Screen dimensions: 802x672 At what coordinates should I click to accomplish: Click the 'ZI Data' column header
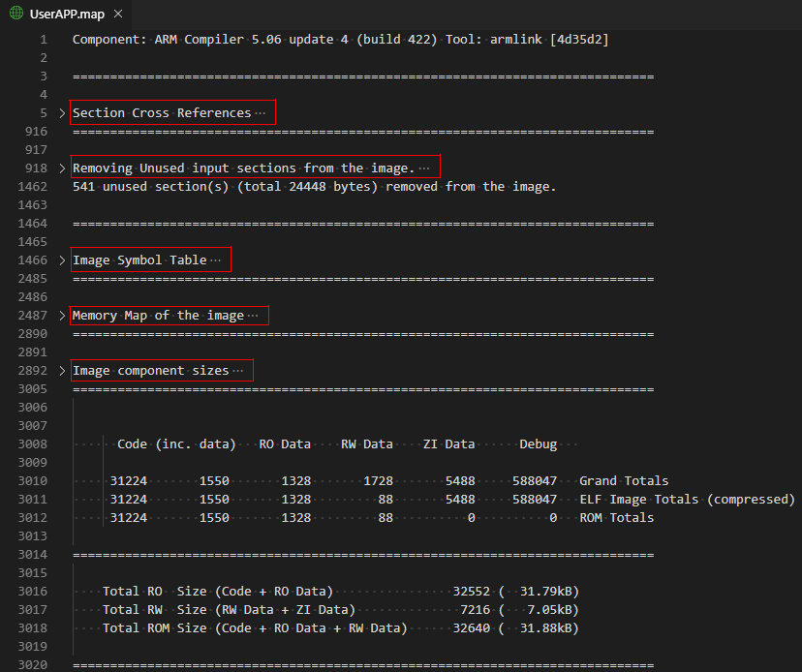[449, 444]
